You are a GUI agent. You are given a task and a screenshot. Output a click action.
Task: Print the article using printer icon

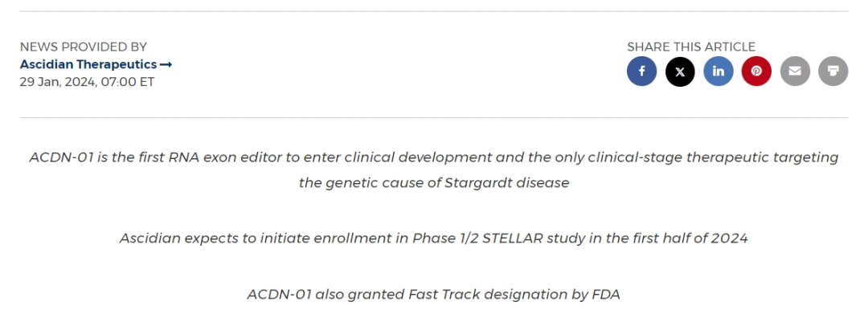click(833, 71)
